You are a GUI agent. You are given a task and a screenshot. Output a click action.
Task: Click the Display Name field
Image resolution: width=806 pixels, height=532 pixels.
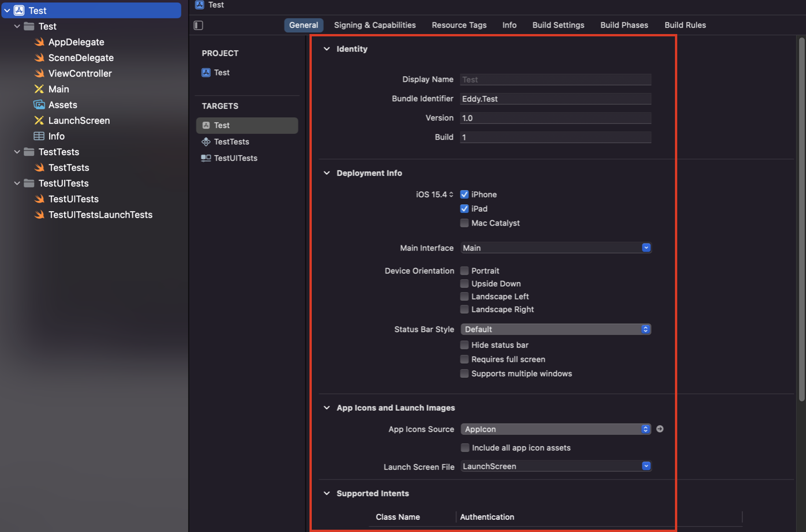tap(555, 80)
